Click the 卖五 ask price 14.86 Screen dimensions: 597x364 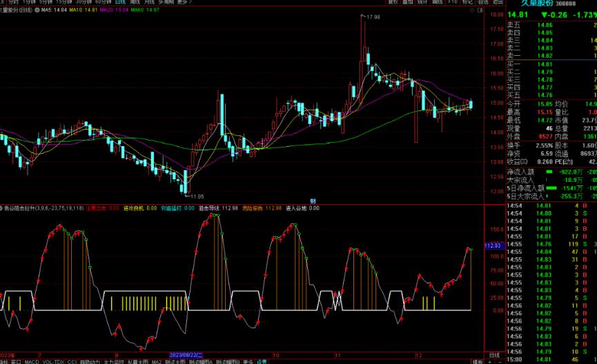545,25
